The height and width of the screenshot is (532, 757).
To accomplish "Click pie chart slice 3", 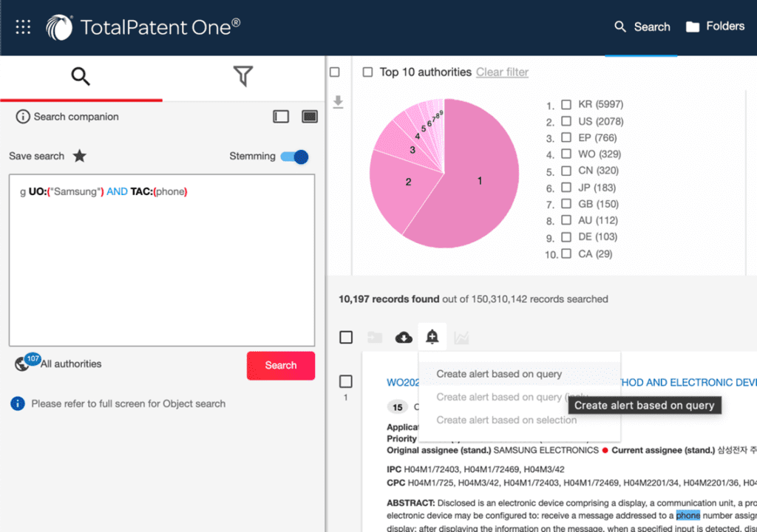I will pyautogui.click(x=412, y=150).
